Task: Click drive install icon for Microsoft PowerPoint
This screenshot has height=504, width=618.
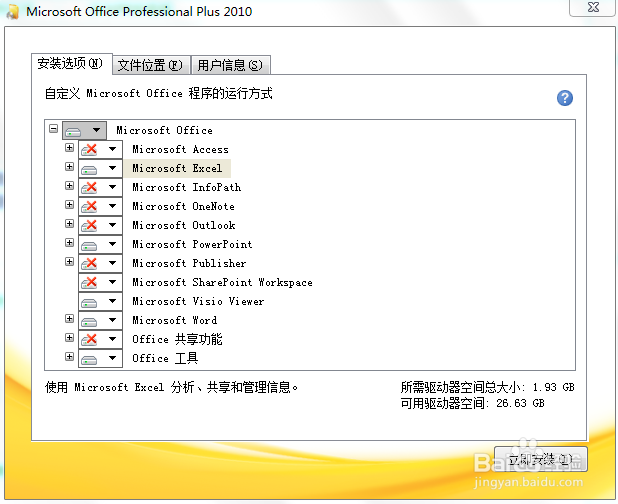Action: tap(89, 245)
